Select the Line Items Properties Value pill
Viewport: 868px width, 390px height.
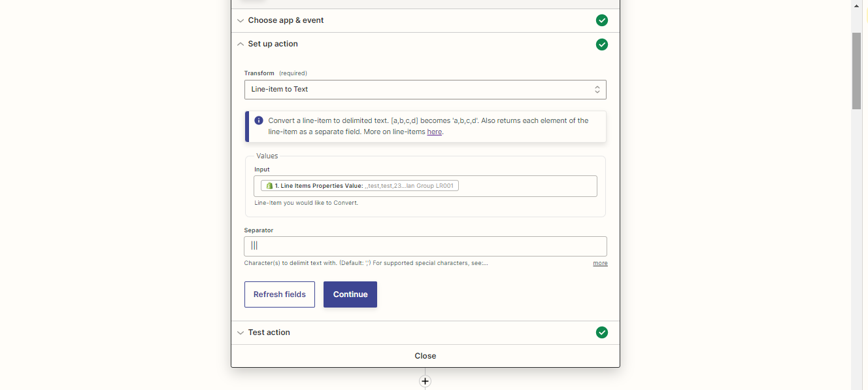[359, 186]
